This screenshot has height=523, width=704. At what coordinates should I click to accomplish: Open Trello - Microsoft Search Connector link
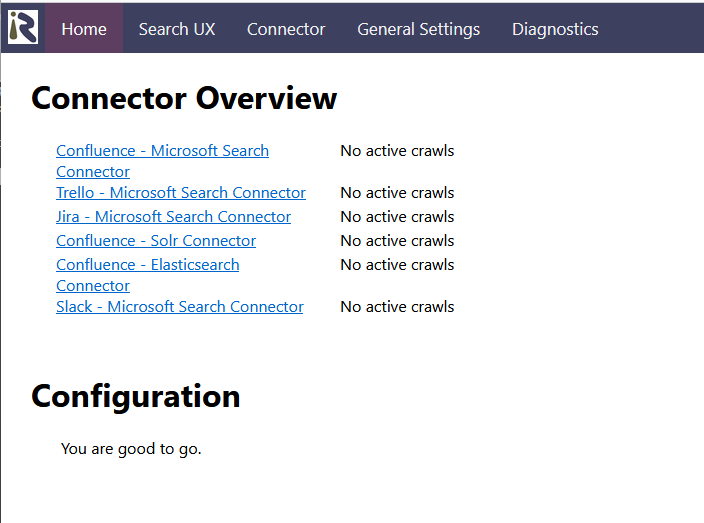[x=181, y=193]
